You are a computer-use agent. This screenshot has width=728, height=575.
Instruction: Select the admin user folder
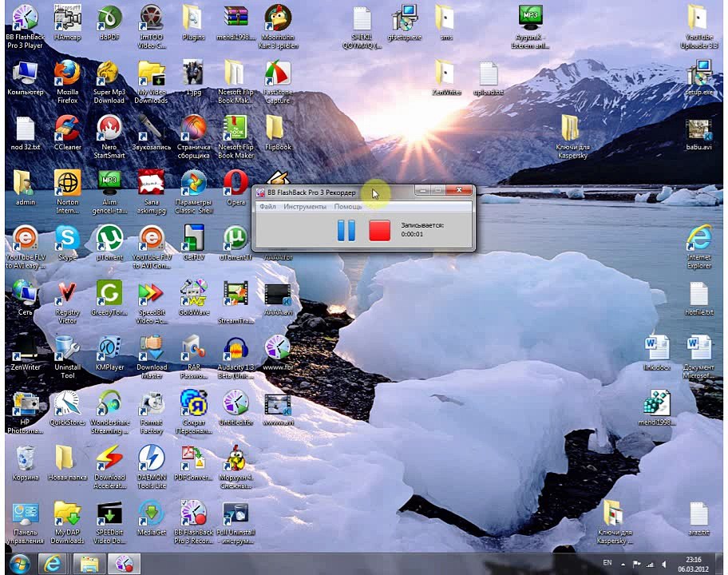pos(25,188)
